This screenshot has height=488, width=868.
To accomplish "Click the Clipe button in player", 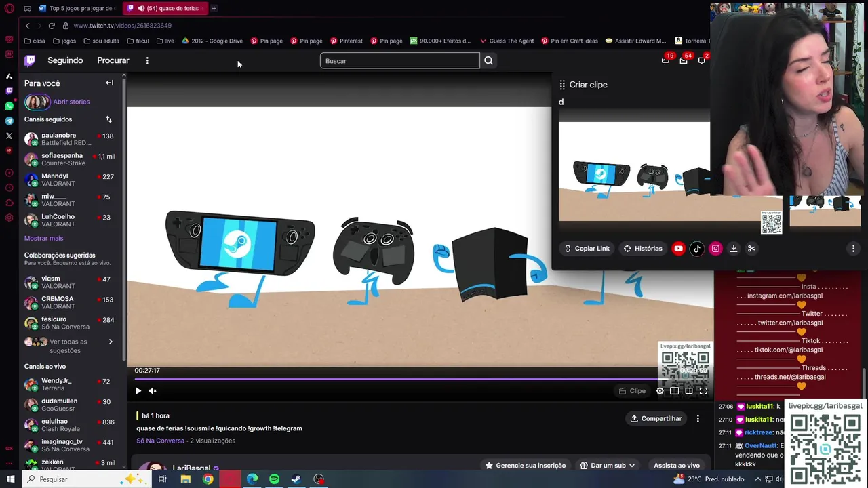I will click(632, 390).
